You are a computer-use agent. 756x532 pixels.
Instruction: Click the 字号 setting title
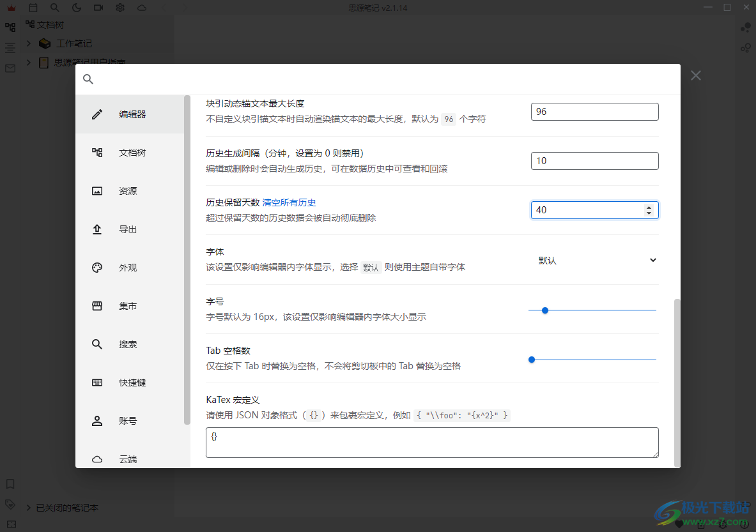pyautogui.click(x=215, y=301)
